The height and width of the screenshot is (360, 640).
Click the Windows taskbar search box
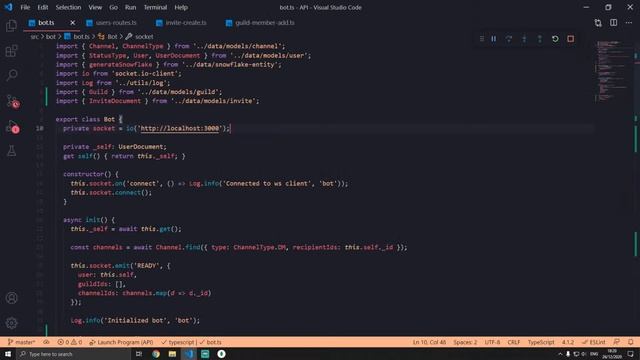click(73, 354)
